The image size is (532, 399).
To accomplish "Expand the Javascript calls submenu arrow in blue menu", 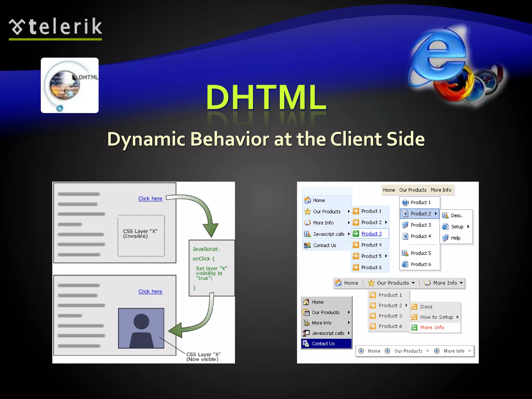I will [x=349, y=234].
